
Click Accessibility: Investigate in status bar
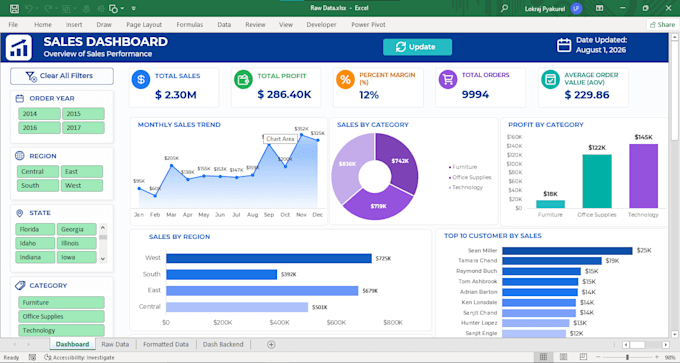[x=79, y=357]
